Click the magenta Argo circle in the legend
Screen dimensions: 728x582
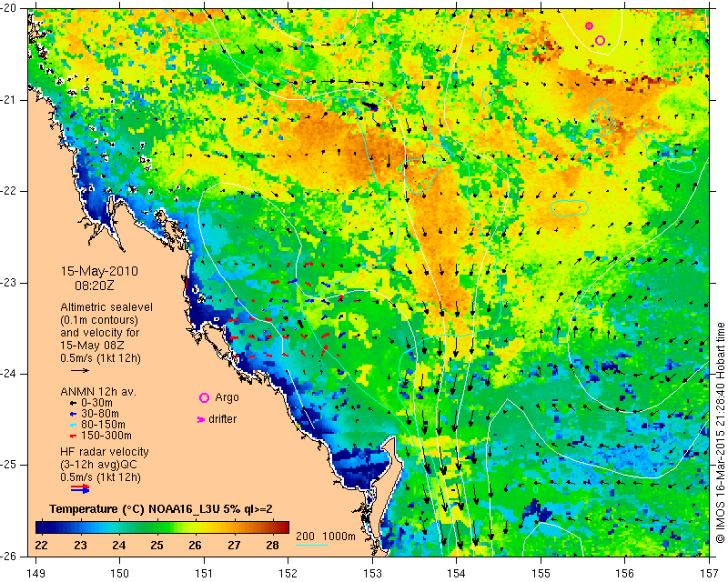click(204, 397)
